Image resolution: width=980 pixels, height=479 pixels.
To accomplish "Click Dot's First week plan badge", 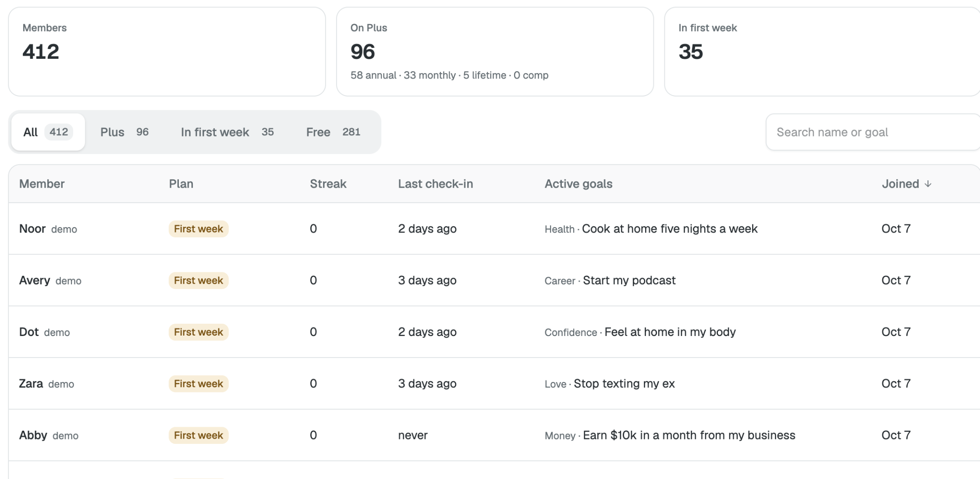I will (x=199, y=332).
